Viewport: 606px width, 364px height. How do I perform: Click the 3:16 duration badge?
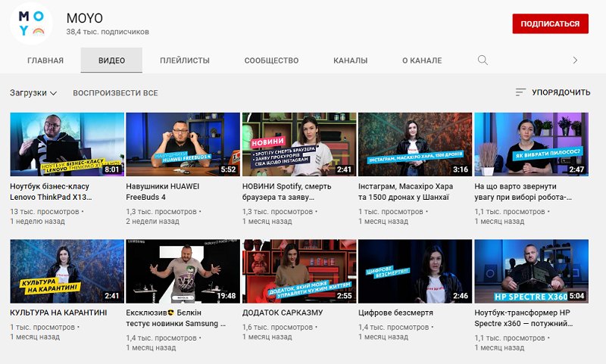(x=461, y=170)
